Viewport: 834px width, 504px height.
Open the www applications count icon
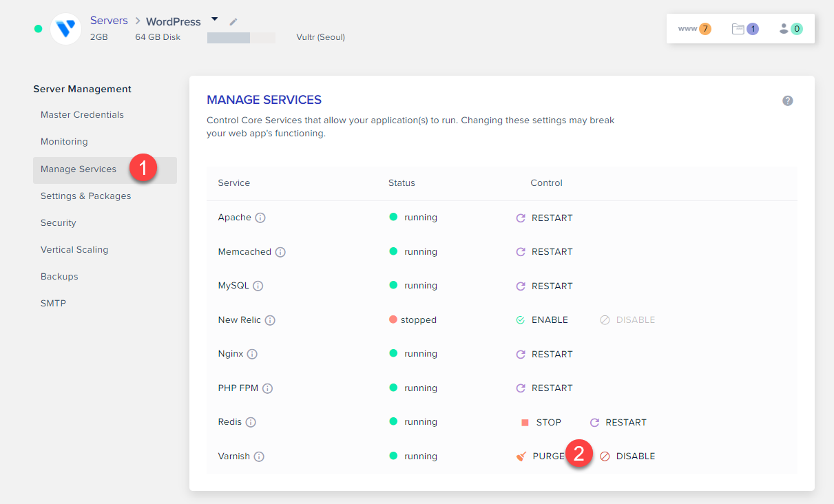pos(694,29)
